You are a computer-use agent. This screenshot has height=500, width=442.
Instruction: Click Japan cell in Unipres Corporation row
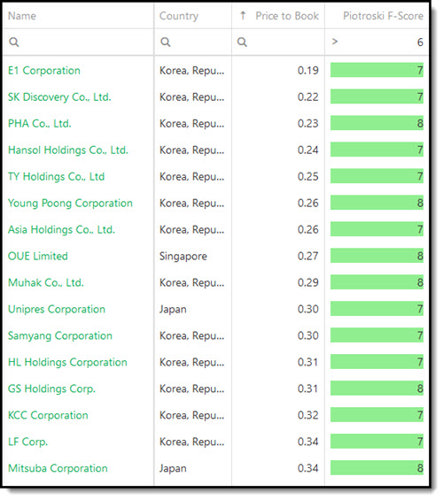tap(173, 309)
